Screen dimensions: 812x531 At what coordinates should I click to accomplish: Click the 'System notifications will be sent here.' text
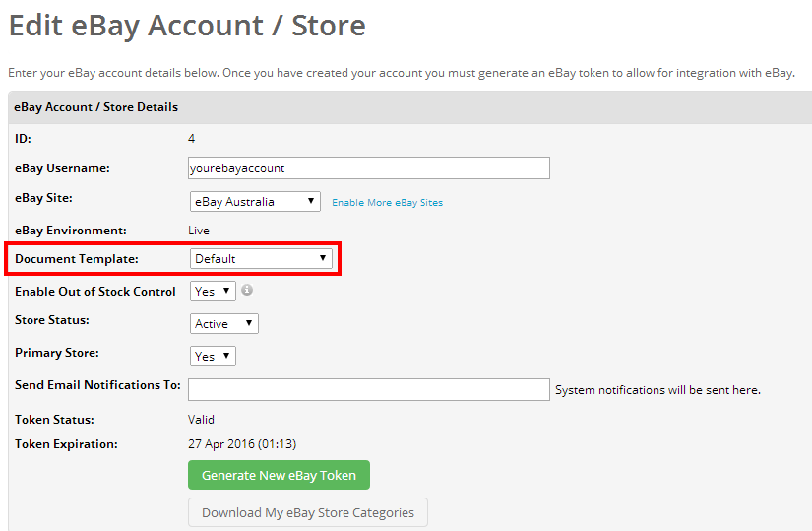coord(657,390)
